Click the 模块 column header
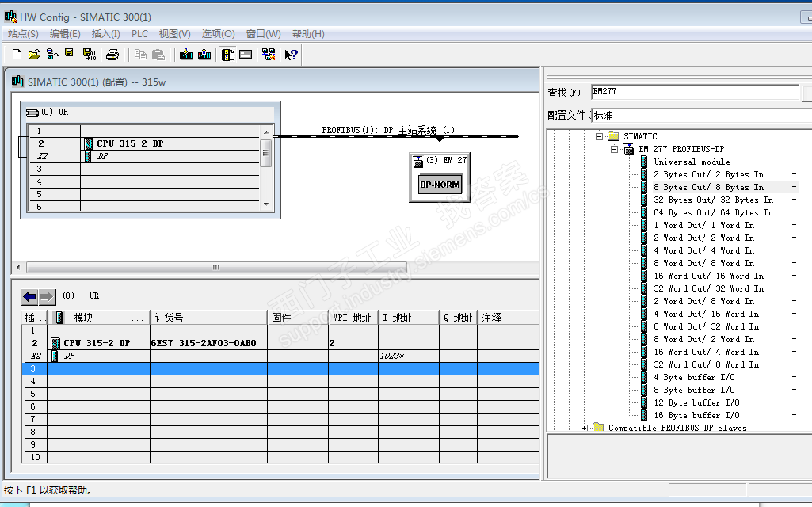812x507 pixels. click(x=98, y=318)
